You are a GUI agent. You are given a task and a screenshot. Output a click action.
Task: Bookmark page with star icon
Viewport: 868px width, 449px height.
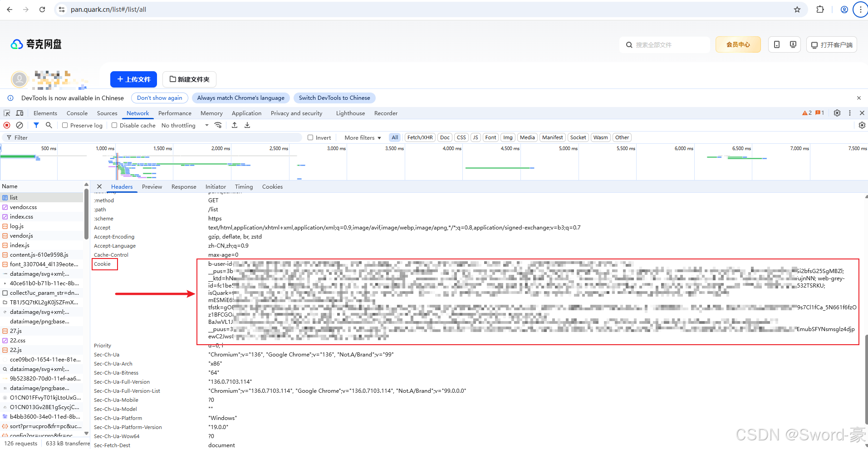[797, 10]
